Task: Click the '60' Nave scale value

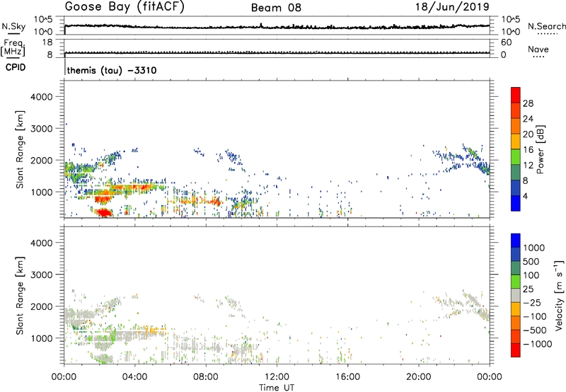Action: click(x=506, y=42)
